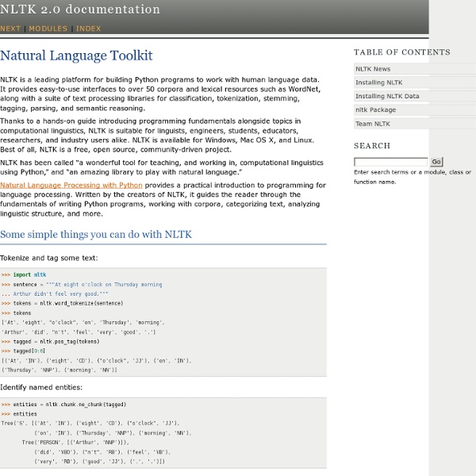Click the SEARCH sidebar heading
The height and width of the screenshot is (476, 476).
pyautogui.click(x=372, y=146)
